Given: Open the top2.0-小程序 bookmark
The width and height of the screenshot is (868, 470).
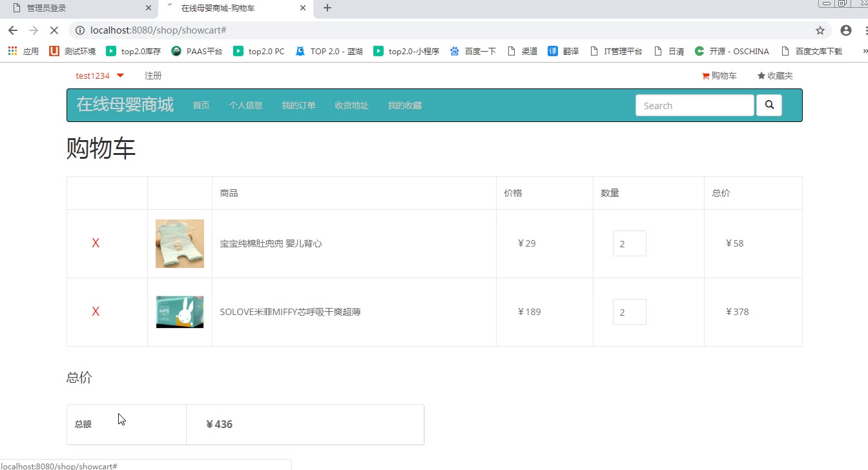Looking at the screenshot, I should tap(407, 51).
